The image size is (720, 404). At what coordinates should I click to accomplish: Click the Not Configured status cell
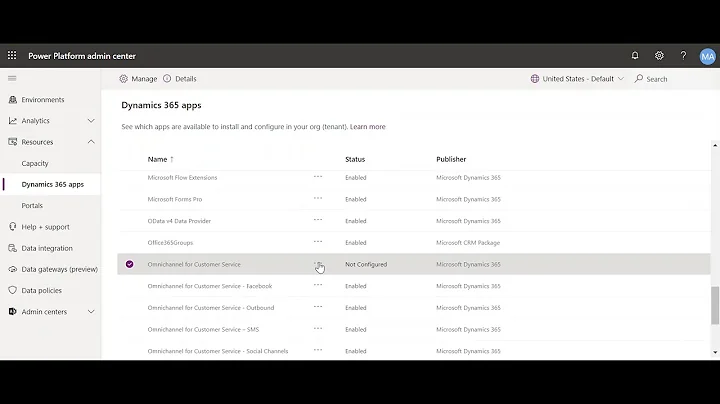(366, 264)
